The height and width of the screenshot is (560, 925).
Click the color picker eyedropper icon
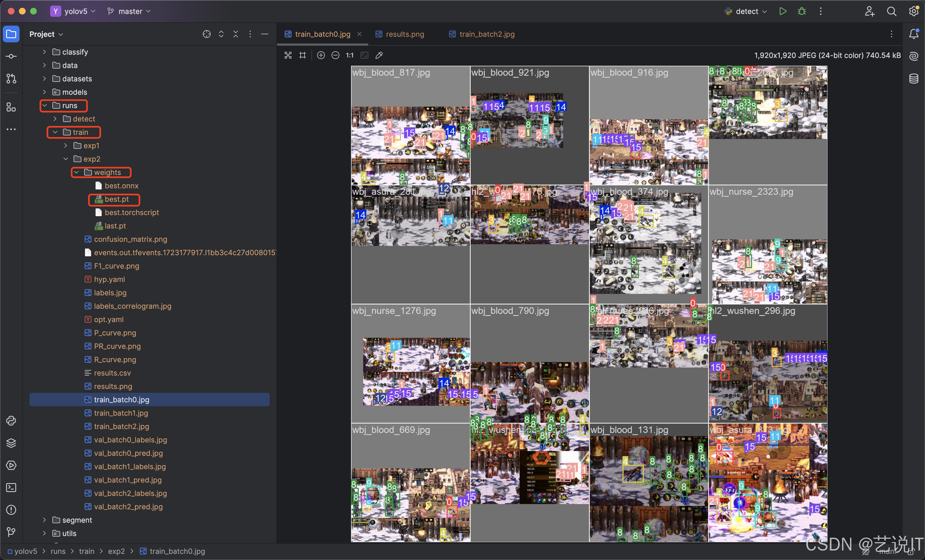pyautogui.click(x=379, y=55)
